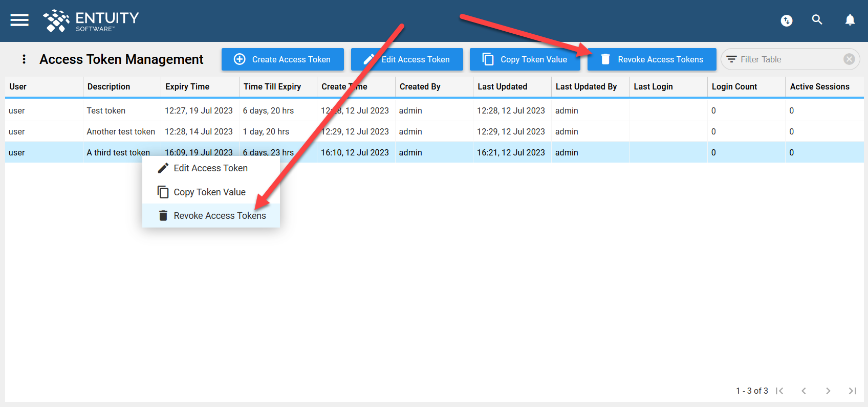Viewport: 868px width, 407px height.
Task: Go to previous page of table
Action: 804,391
